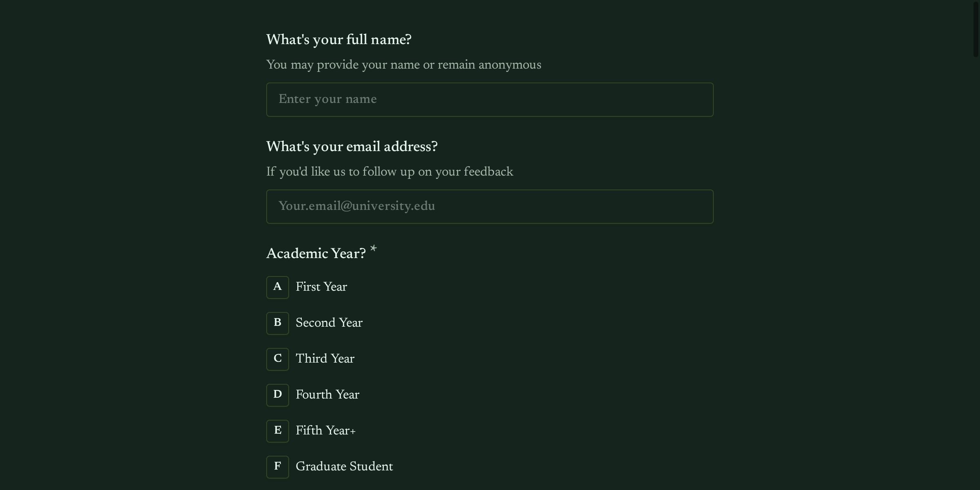
Task: Click the D shortcut badge
Action: tap(277, 395)
